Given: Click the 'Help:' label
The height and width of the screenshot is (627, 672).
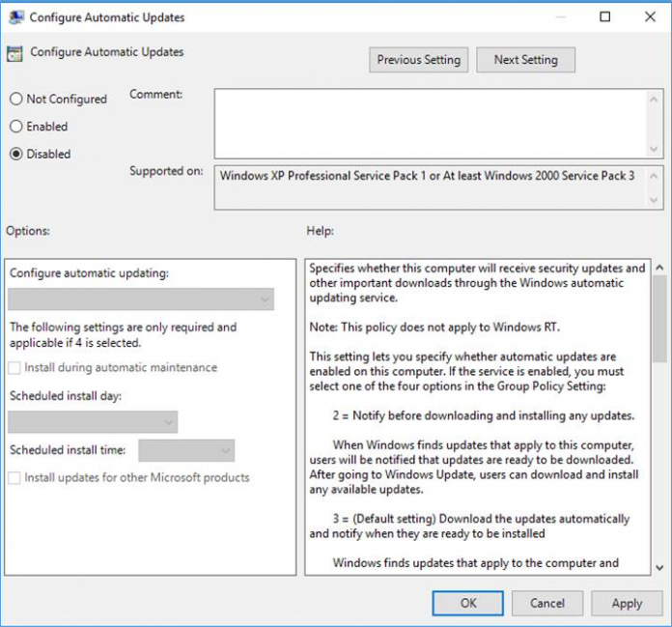Looking at the screenshot, I should click(320, 231).
